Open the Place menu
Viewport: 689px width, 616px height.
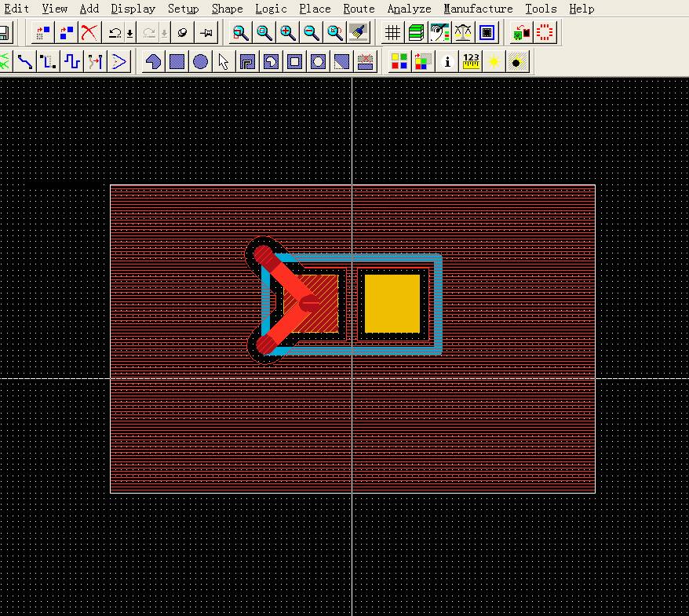coord(315,9)
